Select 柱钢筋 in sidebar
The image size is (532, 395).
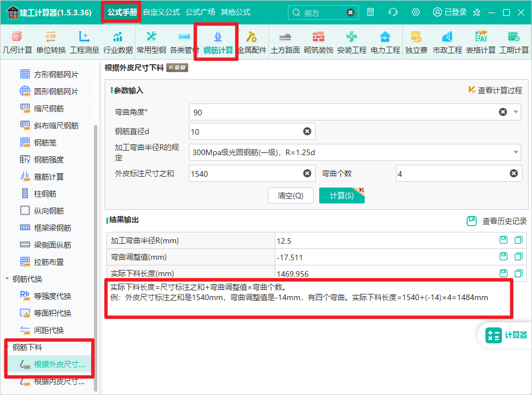[38, 193]
